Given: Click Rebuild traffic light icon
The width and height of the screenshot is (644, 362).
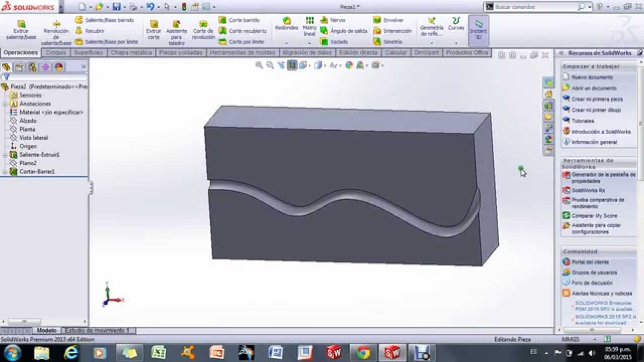Looking at the screenshot, I should tap(184, 7).
